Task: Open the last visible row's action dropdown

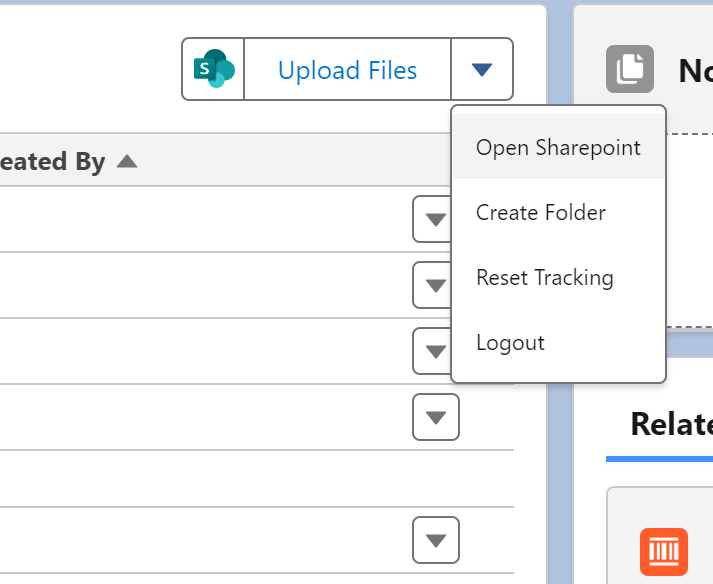Action: 436,540
